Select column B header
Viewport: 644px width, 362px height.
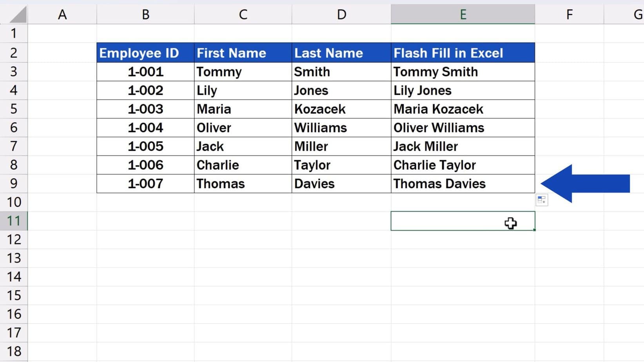[x=145, y=14]
